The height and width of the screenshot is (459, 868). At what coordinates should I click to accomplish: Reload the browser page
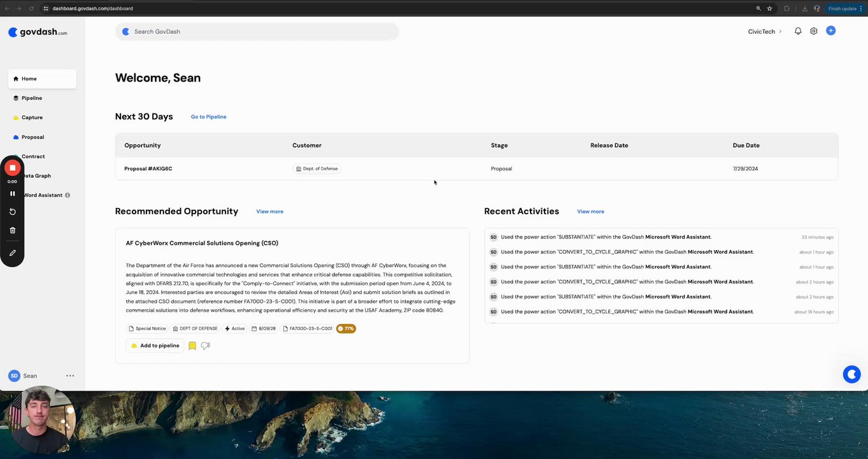[x=31, y=8]
